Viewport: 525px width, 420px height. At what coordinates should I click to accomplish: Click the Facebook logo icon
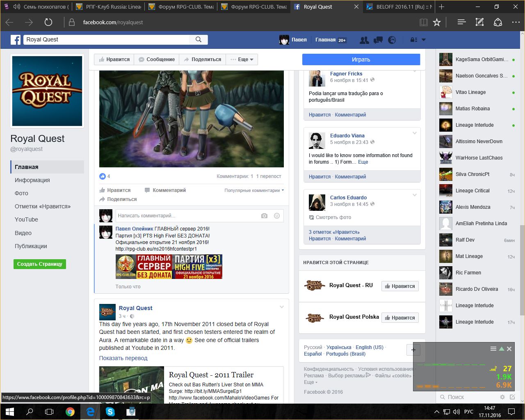click(16, 40)
